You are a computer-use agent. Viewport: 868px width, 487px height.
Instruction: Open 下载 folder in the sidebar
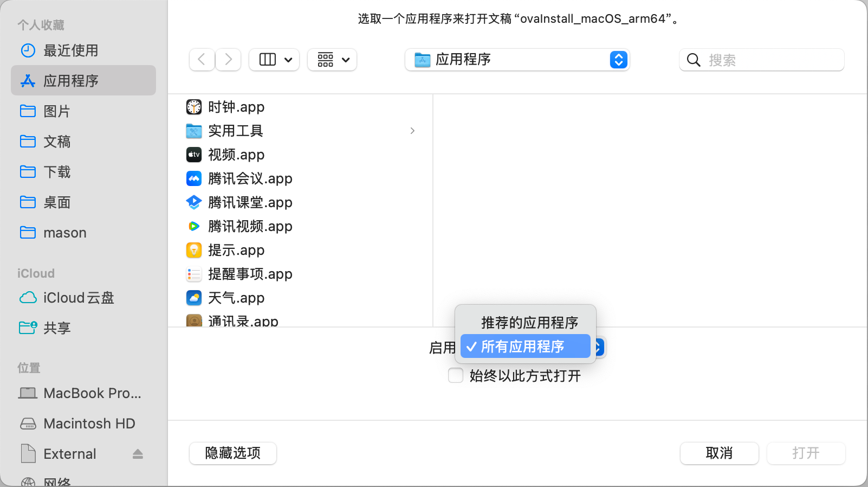click(x=57, y=172)
